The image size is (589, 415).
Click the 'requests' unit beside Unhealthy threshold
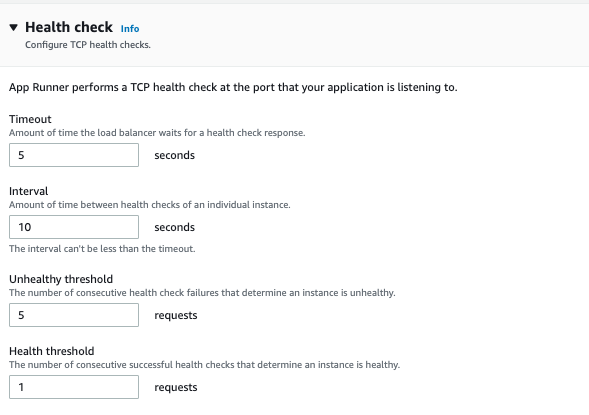pyautogui.click(x=176, y=315)
